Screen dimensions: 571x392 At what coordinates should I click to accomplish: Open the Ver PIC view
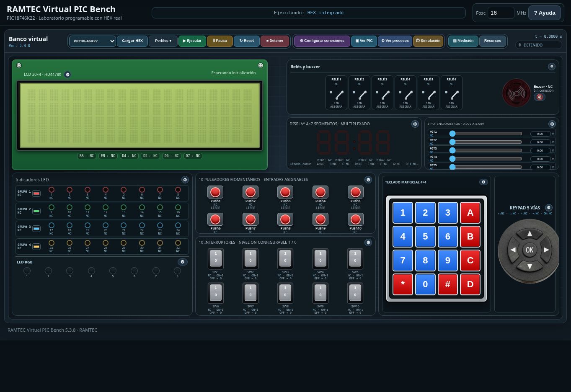coord(364,41)
